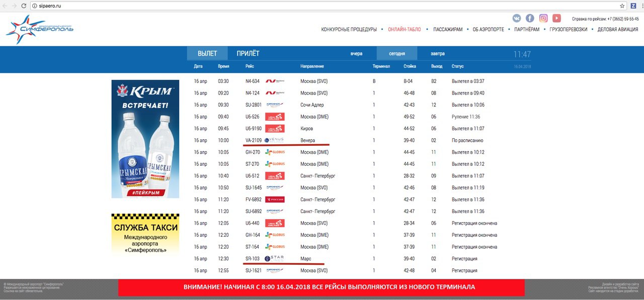Click the Z extension icon in toolbar

[633, 6]
